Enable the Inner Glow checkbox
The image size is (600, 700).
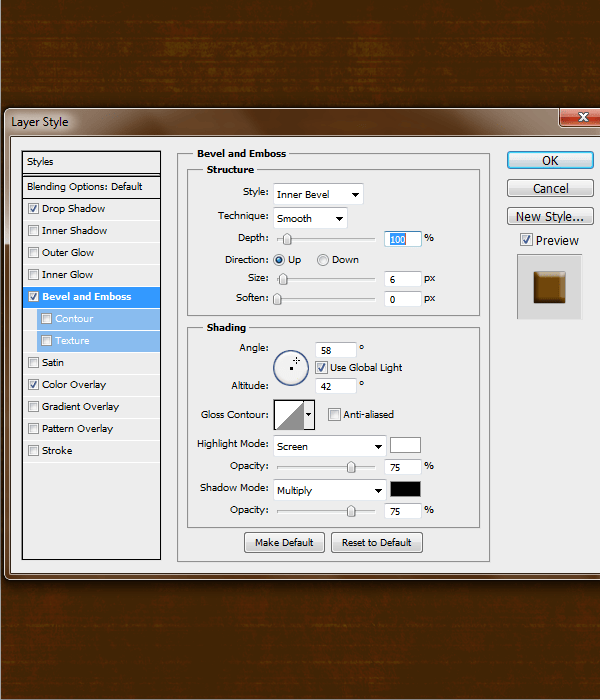[x=33, y=274]
